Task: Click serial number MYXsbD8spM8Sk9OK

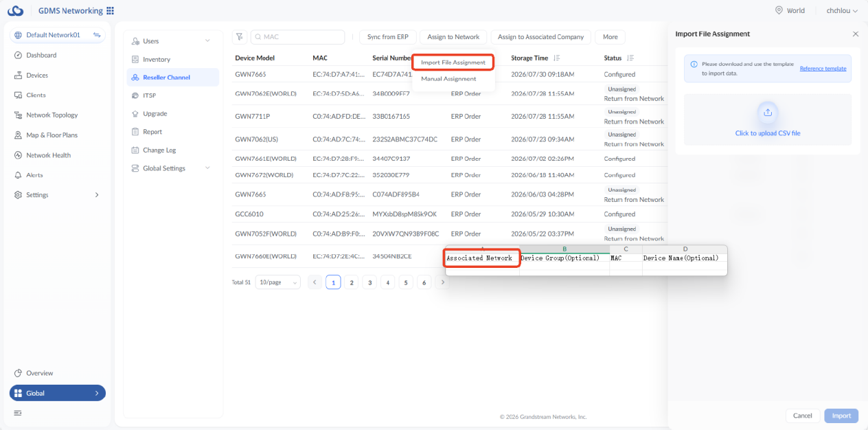Action: point(404,214)
